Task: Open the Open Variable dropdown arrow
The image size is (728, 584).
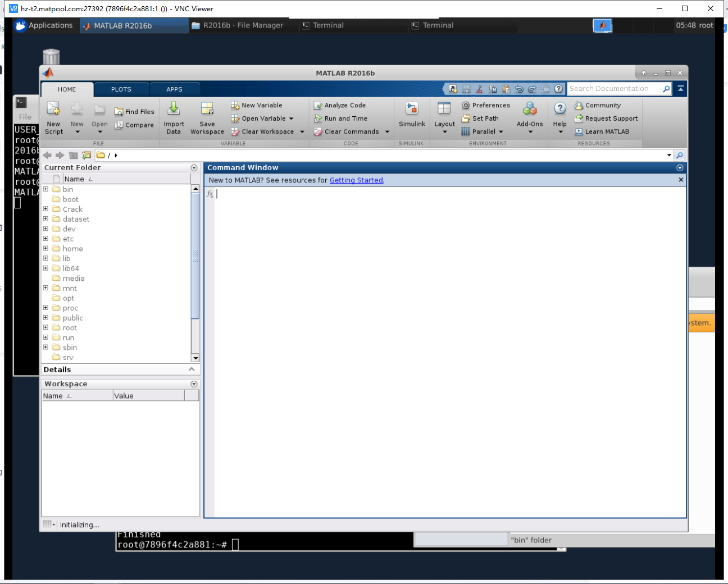Action: tap(291, 118)
